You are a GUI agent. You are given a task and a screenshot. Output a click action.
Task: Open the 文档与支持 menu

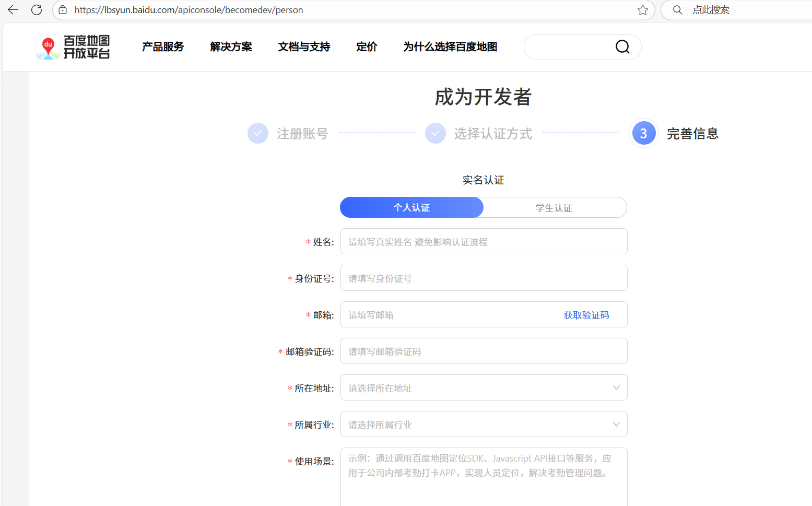pos(304,47)
